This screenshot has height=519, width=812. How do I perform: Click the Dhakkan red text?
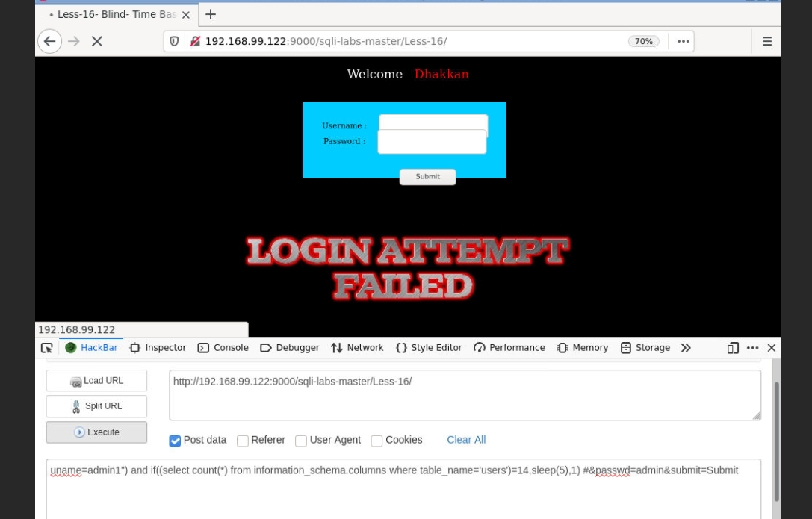(441, 74)
